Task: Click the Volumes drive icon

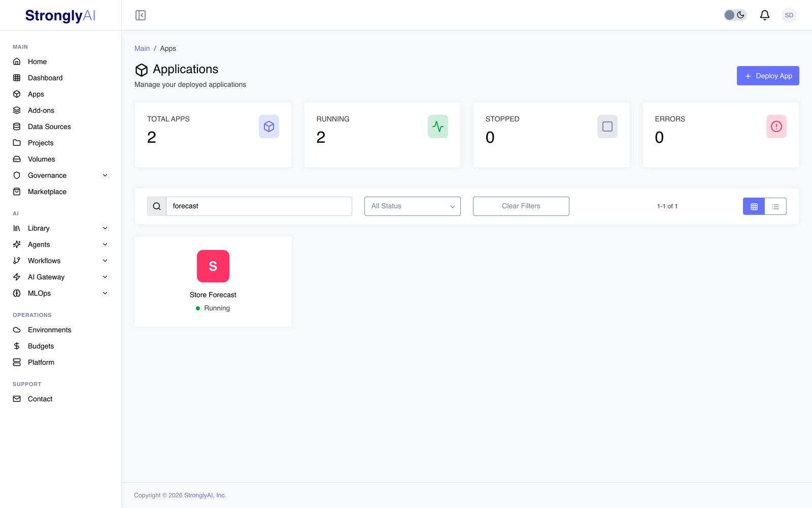Action: (17, 159)
